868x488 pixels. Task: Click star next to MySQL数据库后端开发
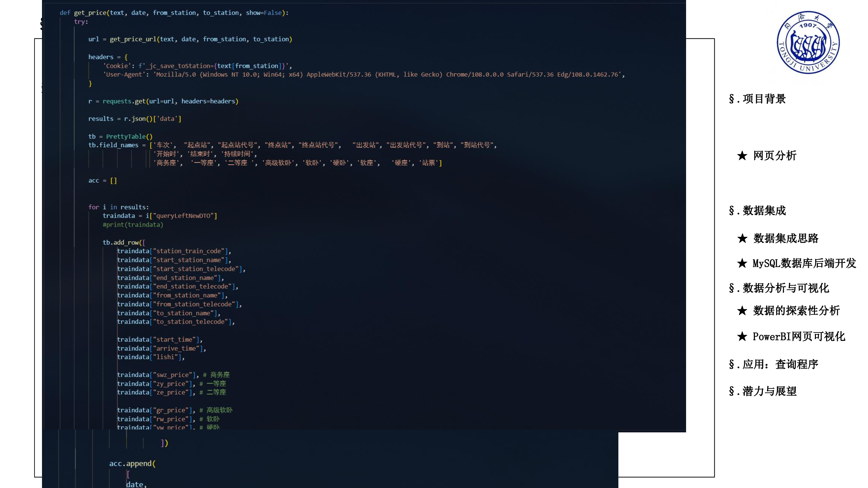click(x=742, y=263)
